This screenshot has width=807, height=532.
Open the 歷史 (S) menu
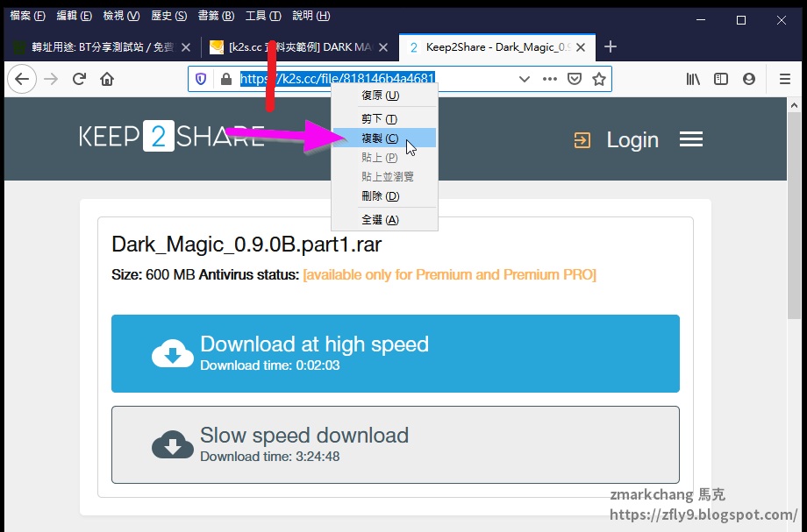click(168, 16)
